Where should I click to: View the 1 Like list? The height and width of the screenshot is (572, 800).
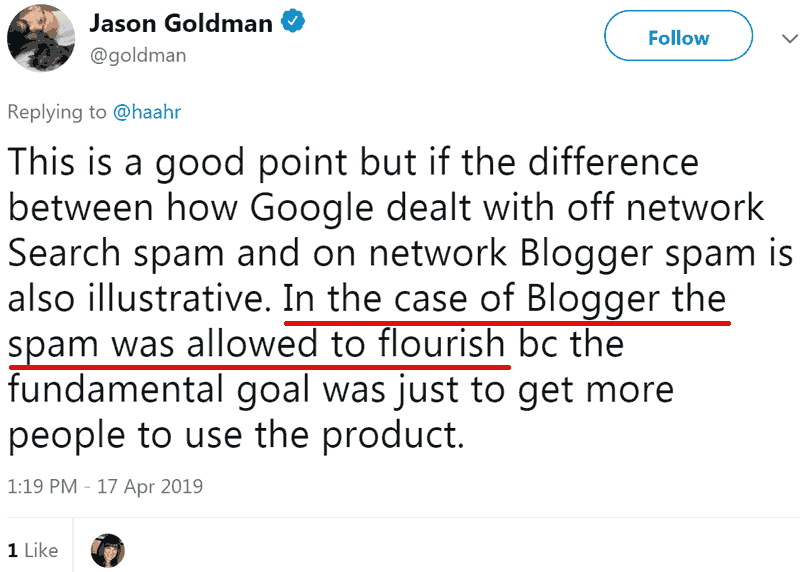(33, 550)
